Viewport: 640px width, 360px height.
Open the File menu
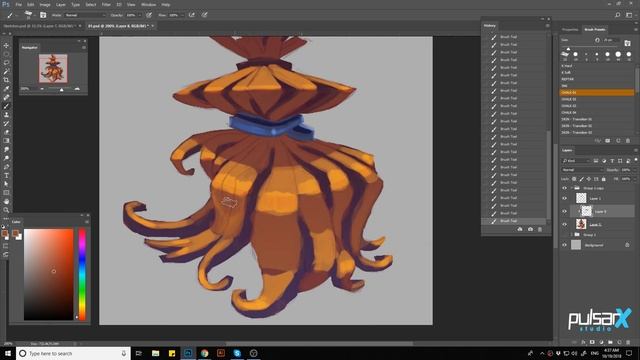(x=19, y=4)
